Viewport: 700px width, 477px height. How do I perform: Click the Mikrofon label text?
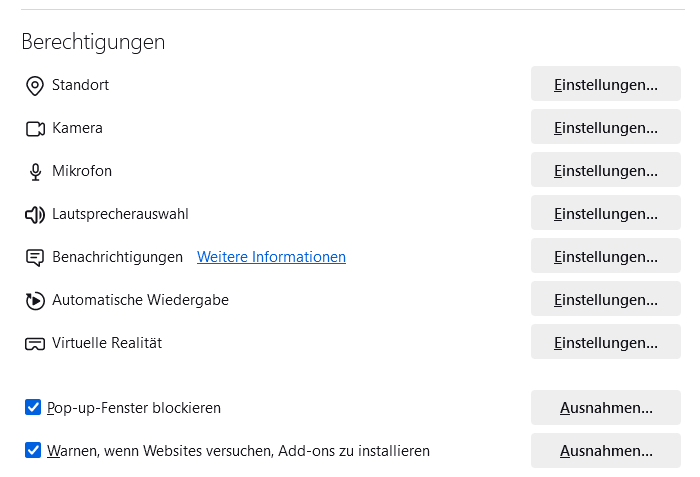point(82,171)
